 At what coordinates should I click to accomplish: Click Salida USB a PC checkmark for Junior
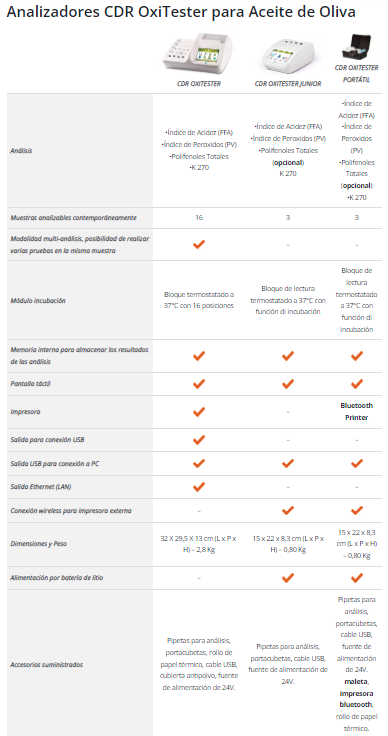288,463
